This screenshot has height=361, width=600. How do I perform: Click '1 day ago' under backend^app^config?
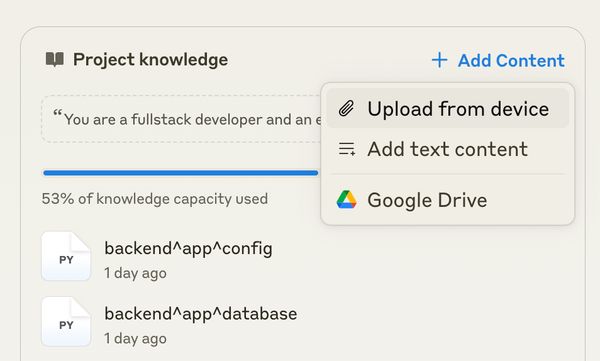pos(135,273)
